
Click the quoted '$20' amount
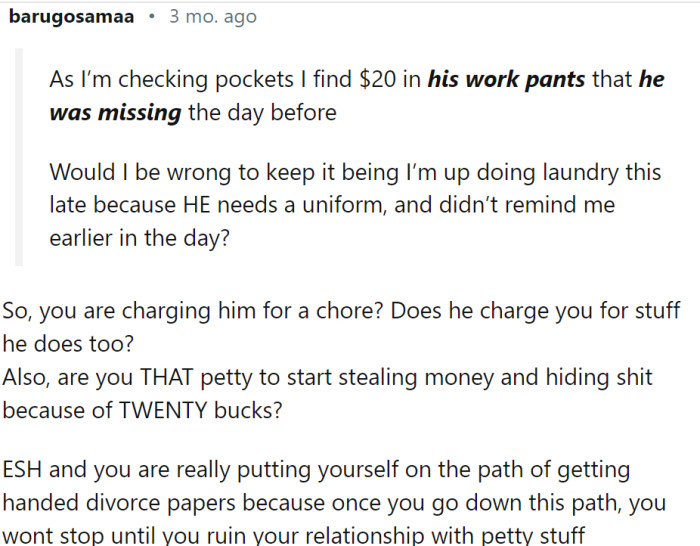point(377,79)
